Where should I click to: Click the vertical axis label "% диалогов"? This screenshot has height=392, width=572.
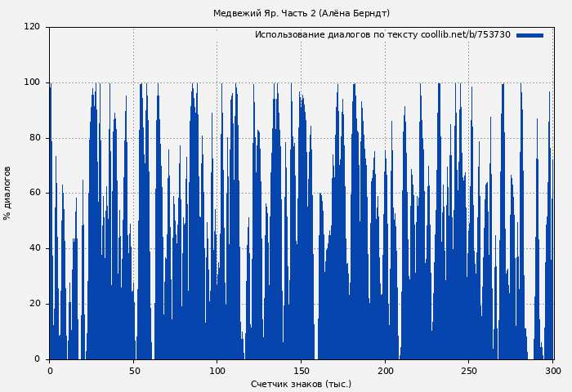[x=7, y=193]
